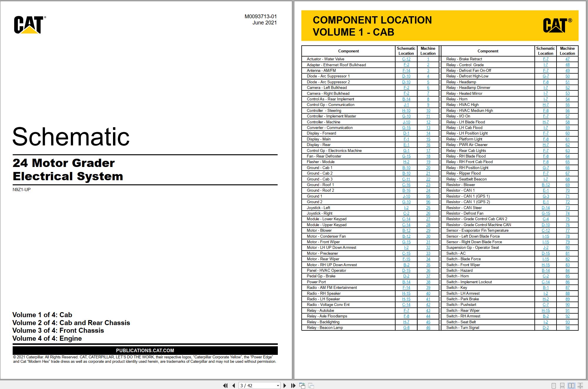The image size is (588, 389).
Task: Click the CAT logo in the yellow header
Action: point(557,25)
